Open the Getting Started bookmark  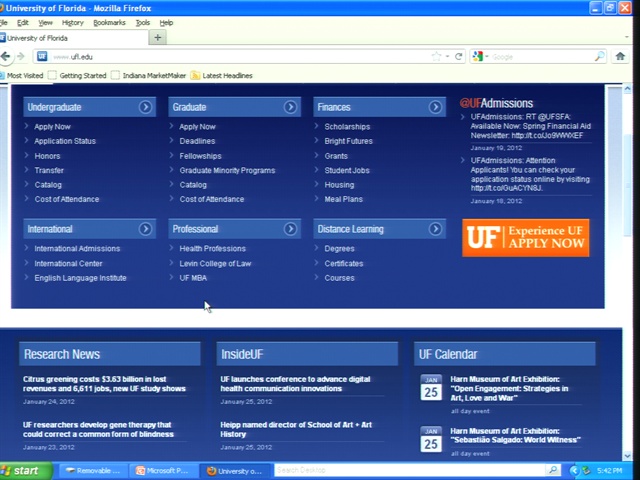coord(78,76)
